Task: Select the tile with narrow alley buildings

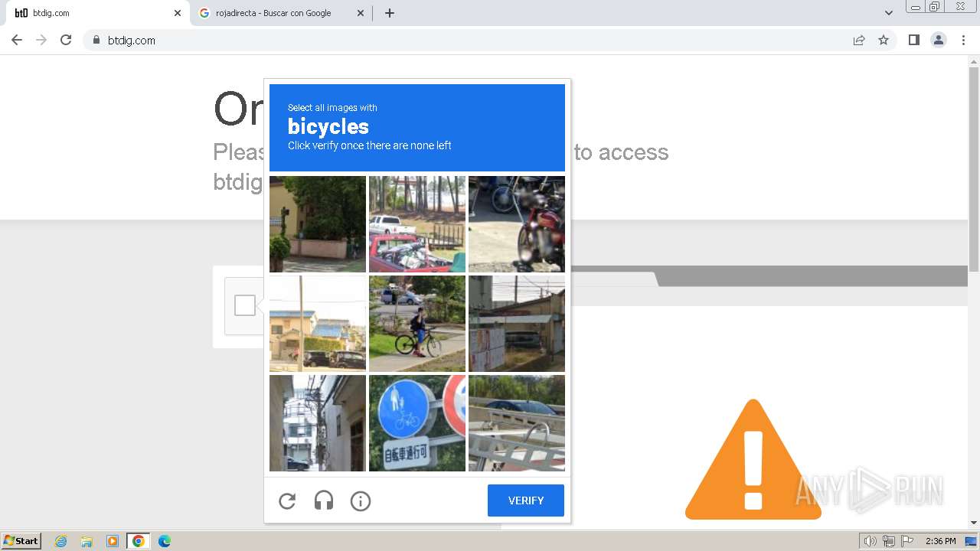Action: click(318, 423)
